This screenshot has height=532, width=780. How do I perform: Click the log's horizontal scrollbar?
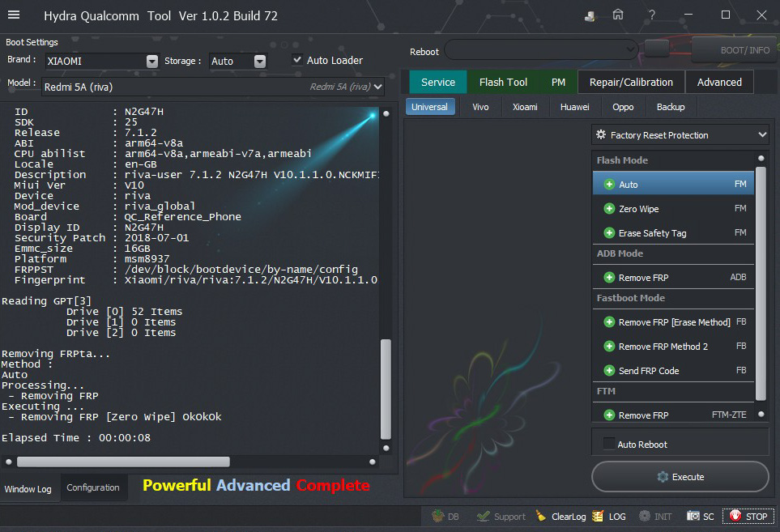click(123, 462)
